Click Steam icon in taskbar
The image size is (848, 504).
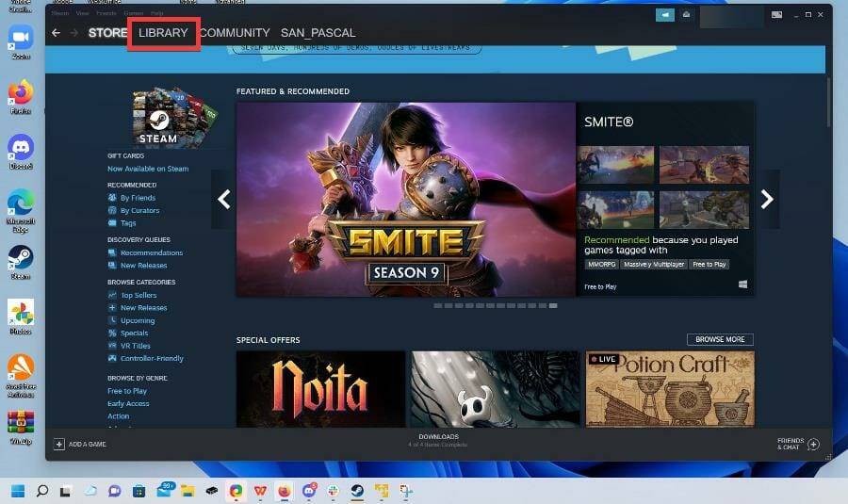click(x=357, y=491)
